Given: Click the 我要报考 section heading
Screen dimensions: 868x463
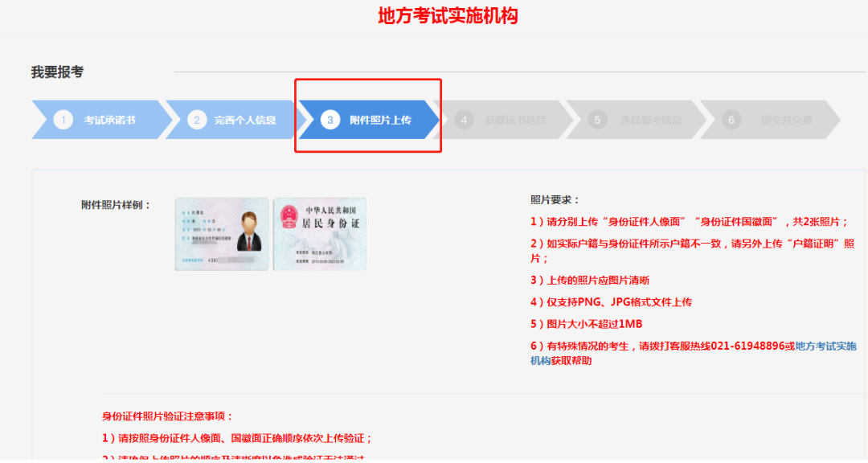Looking at the screenshot, I should pos(57,72).
